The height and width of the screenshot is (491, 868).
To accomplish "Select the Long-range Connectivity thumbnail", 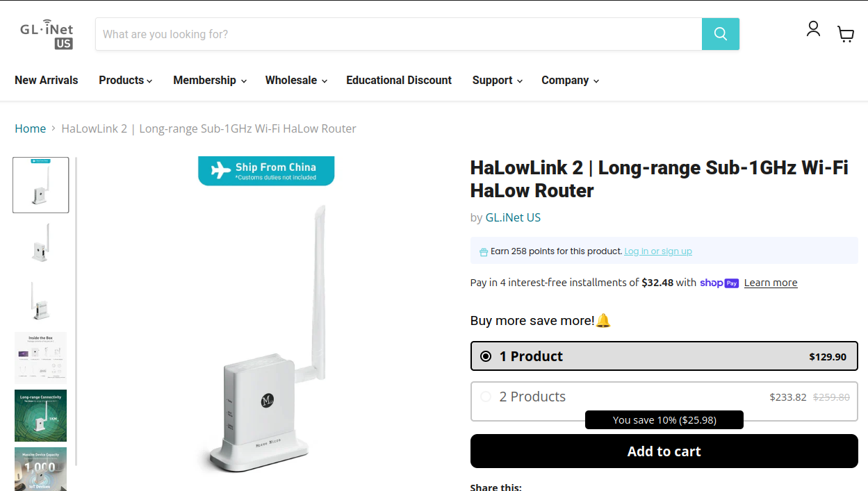I will 41,415.
